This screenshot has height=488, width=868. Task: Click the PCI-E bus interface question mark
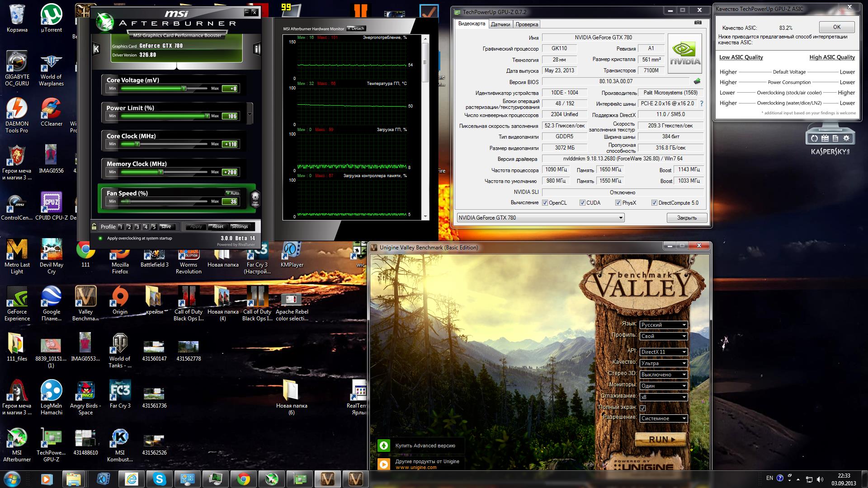tap(701, 103)
